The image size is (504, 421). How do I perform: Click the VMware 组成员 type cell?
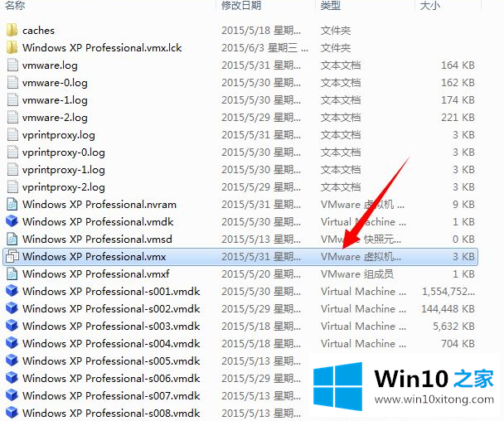point(357,273)
